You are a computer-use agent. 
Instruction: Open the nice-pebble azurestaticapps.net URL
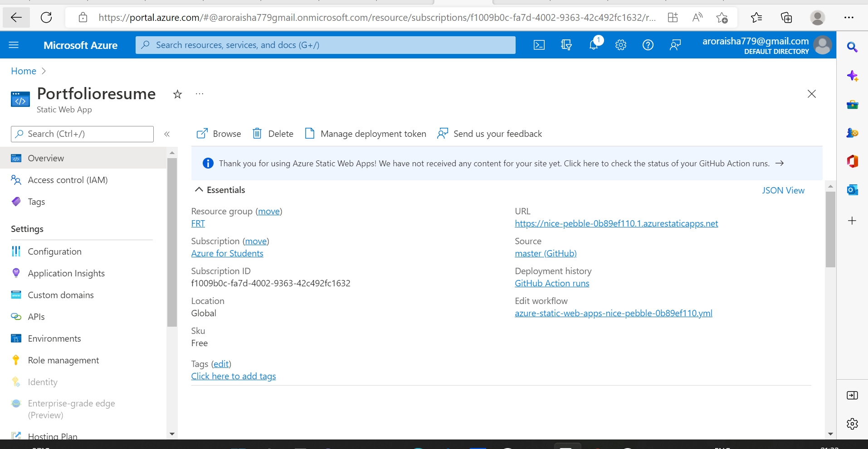pyautogui.click(x=616, y=223)
